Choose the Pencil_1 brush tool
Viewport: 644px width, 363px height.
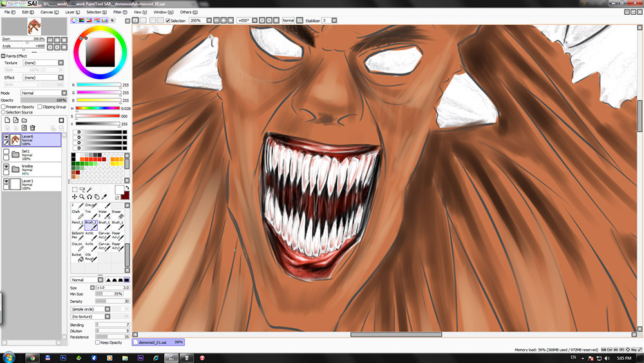coord(78,225)
